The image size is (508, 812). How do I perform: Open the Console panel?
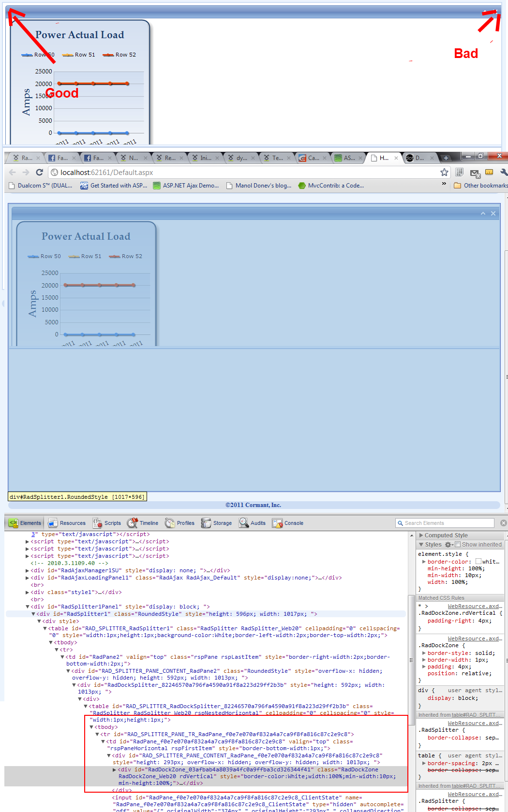288,523
